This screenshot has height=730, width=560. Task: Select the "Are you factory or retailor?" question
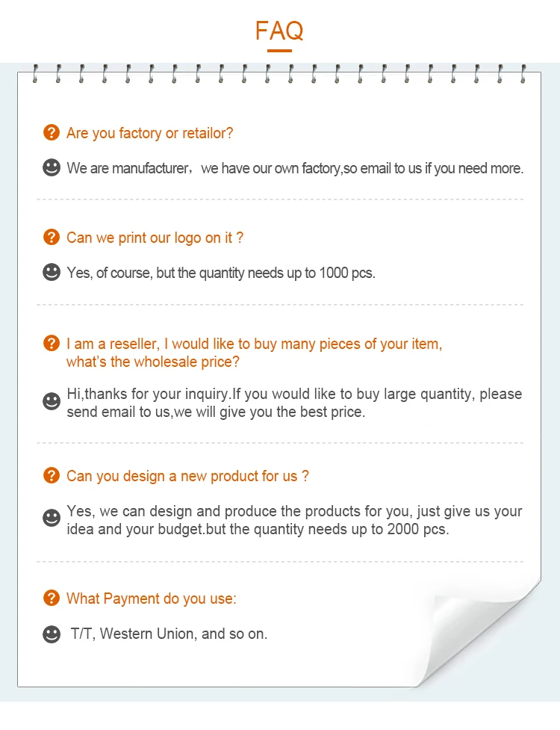149,133
